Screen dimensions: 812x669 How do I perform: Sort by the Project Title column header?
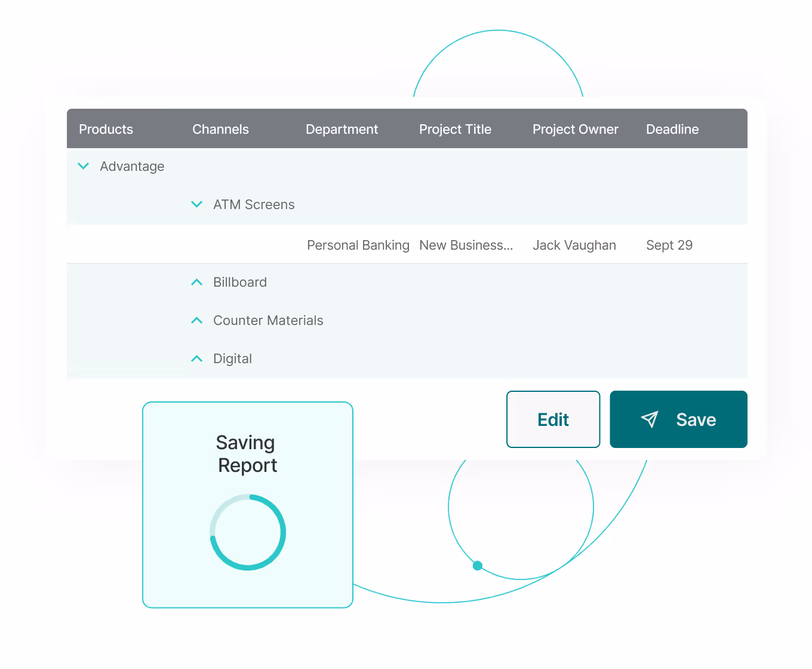click(455, 129)
